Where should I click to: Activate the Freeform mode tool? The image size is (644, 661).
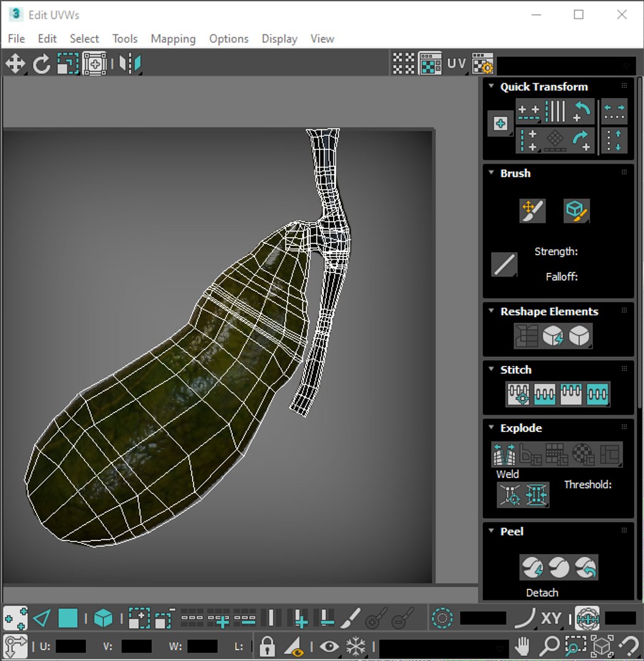(95, 64)
